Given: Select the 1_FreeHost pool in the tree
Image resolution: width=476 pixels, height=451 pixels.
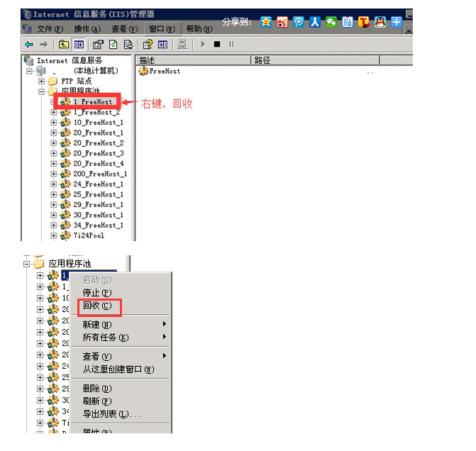Looking at the screenshot, I should click(93, 102).
